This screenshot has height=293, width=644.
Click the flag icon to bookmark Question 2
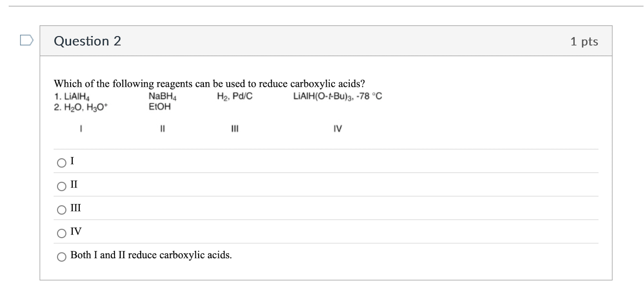27,40
